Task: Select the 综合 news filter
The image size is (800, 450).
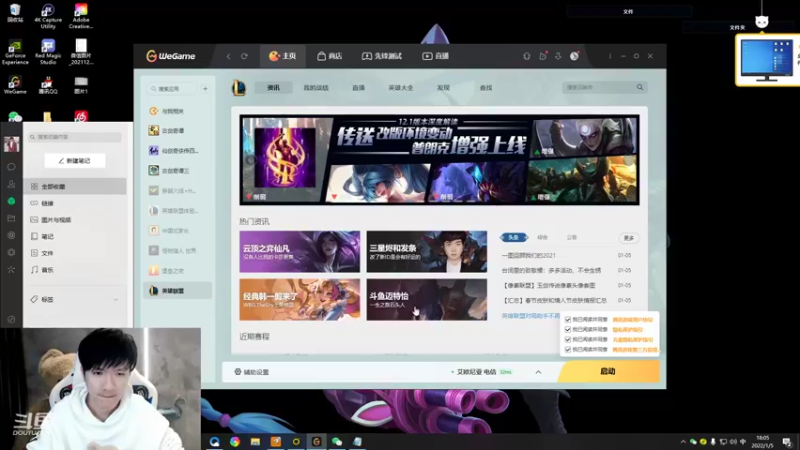Action: click(542, 237)
